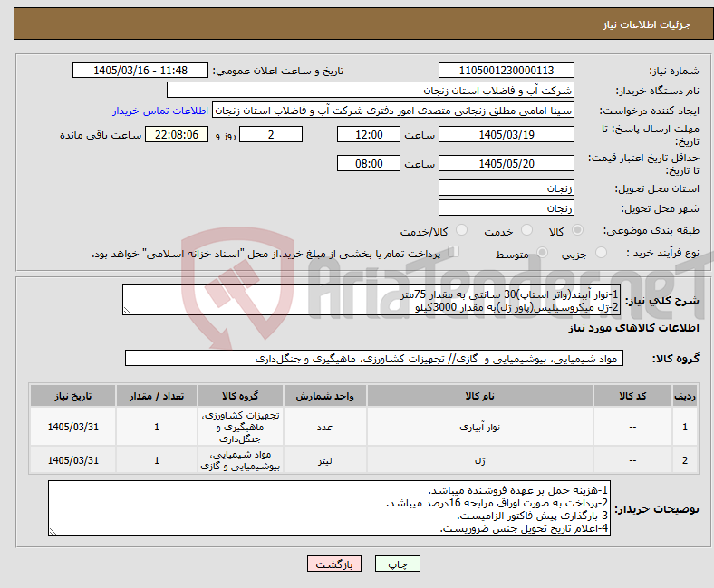Image resolution: width=714 pixels, height=588 pixels.
Task: Click the response deadline date 1405/03/19
Action: [x=507, y=134]
